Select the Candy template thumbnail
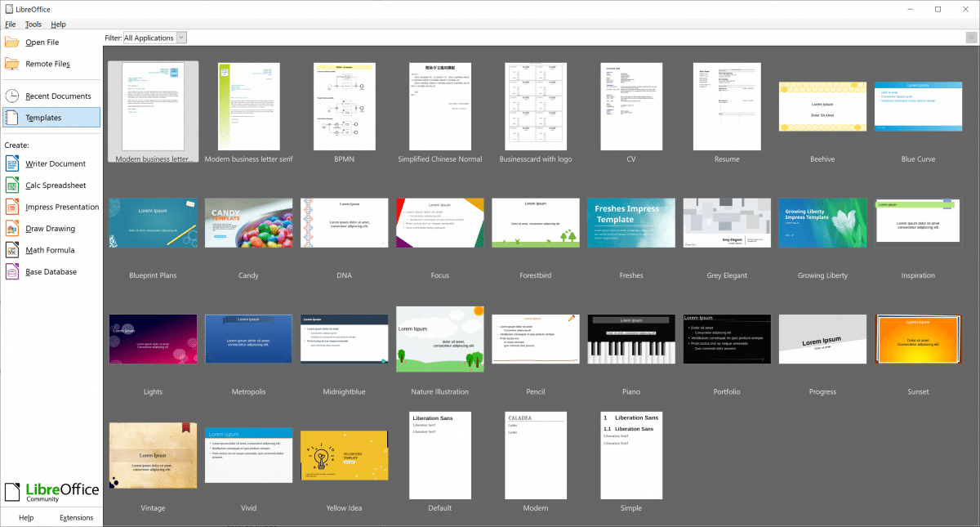The image size is (980, 527). pyautogui.click(x=248, y=222)
